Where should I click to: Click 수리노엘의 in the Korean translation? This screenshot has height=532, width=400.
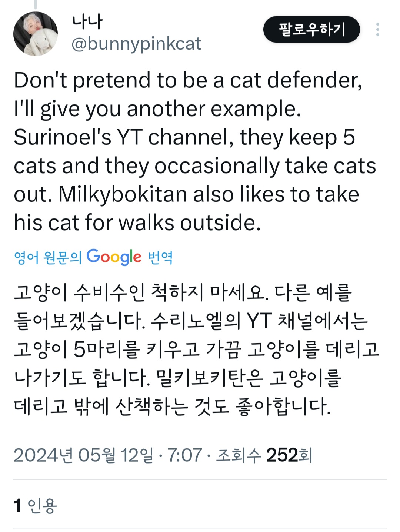pyautogui.click(x=196, y=321)
